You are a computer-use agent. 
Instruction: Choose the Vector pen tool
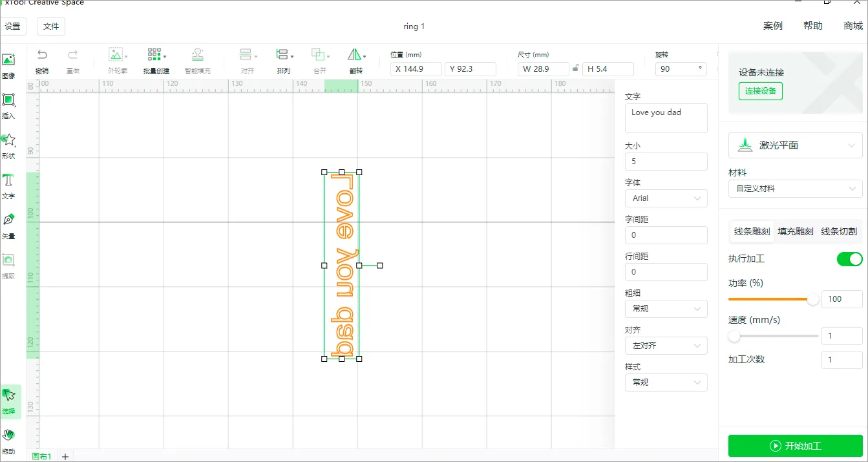point(8,220)
